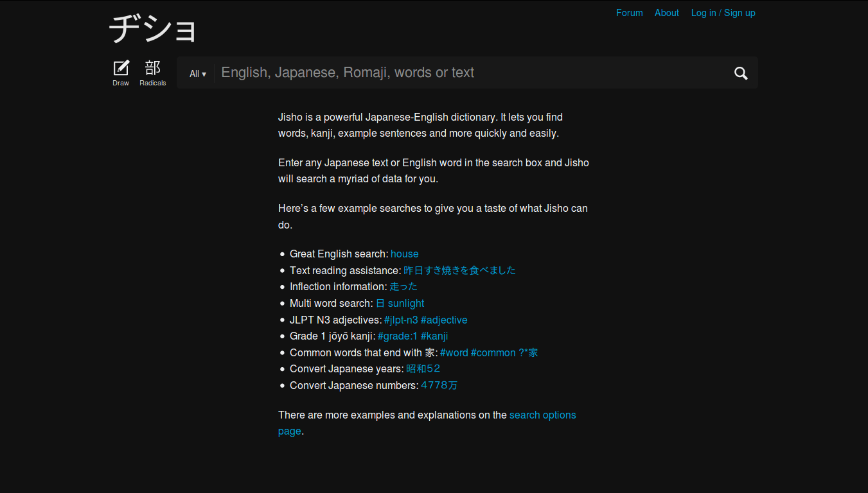Click 'Jisho is a powerful Japanese-English dictionary' paragraph

pyautogui.click(x=421, y=125)
